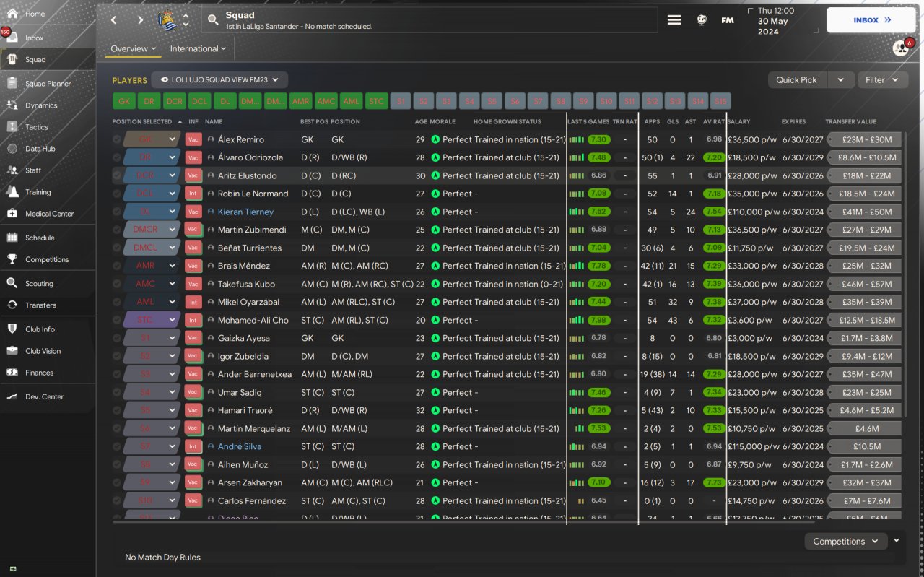Viewport: 924px width, 577px height.
Task: Click the back navigation arrow
Action: 114,20
